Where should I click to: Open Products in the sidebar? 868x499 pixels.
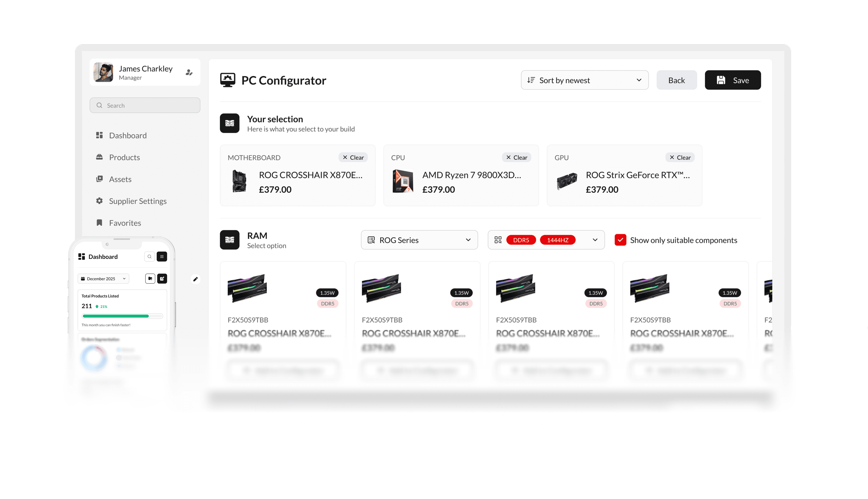[124, 157]
